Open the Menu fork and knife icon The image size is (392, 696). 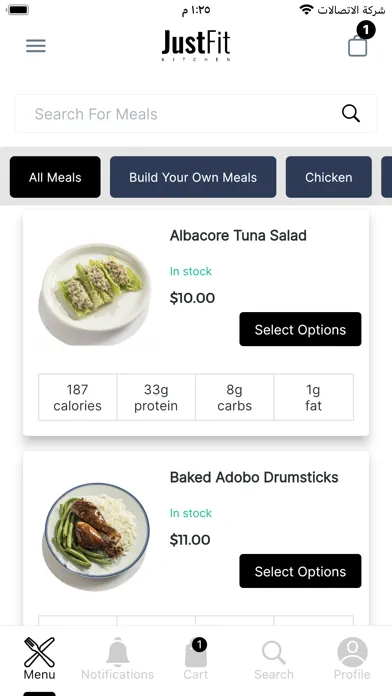[40, 652]
